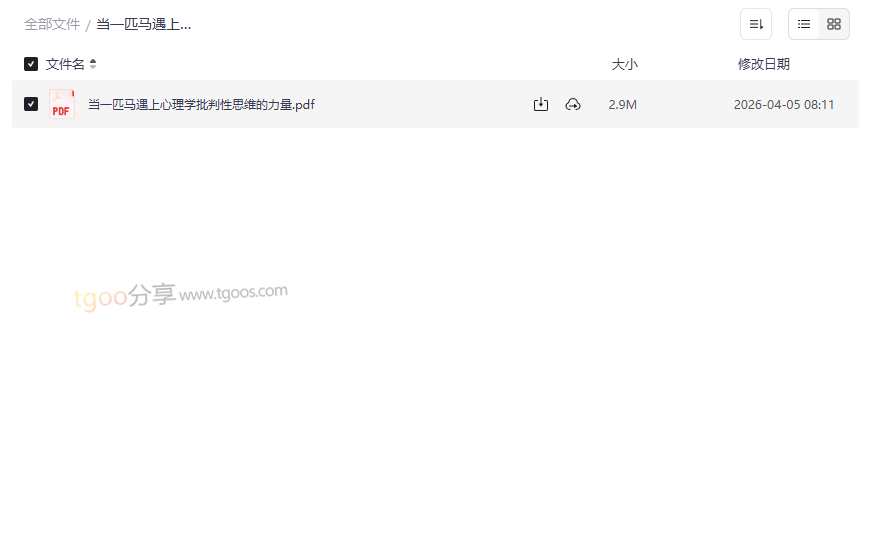Viewport: 874px width, 538px height.
Task: Click the 2.9M file size value
Action: 622,104
